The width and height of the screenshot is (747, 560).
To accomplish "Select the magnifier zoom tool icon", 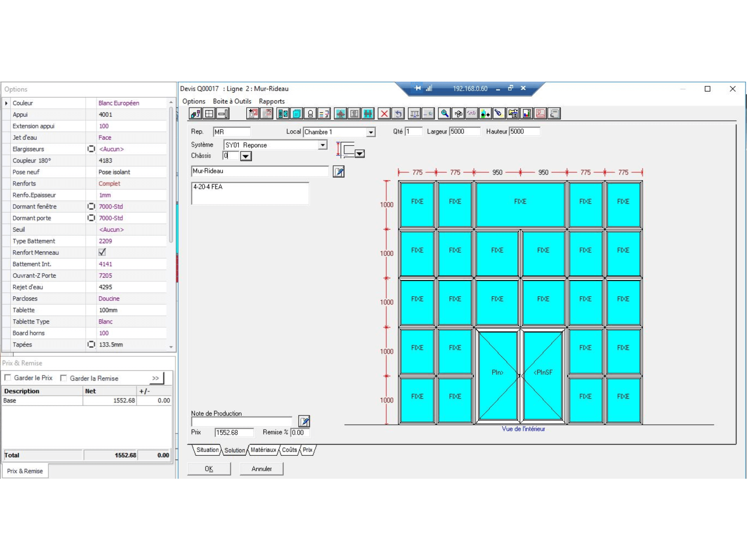I will point(444,114).
